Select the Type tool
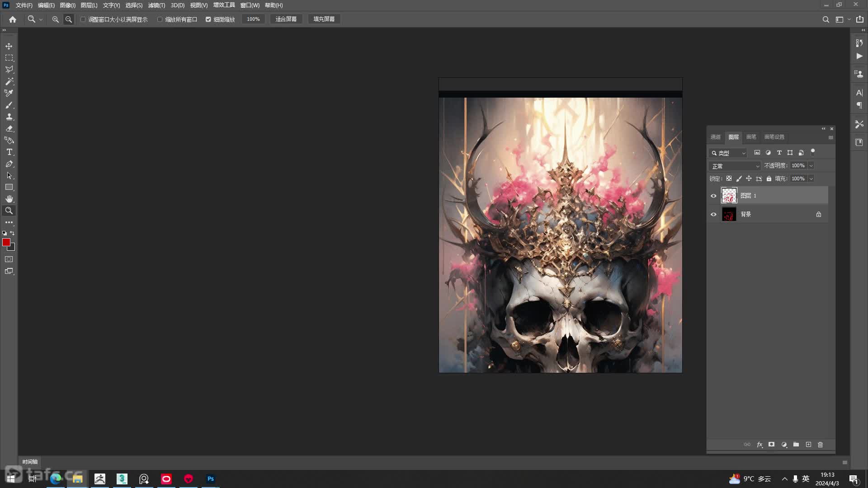Screen dimensions: 868x488 (9, 152)
